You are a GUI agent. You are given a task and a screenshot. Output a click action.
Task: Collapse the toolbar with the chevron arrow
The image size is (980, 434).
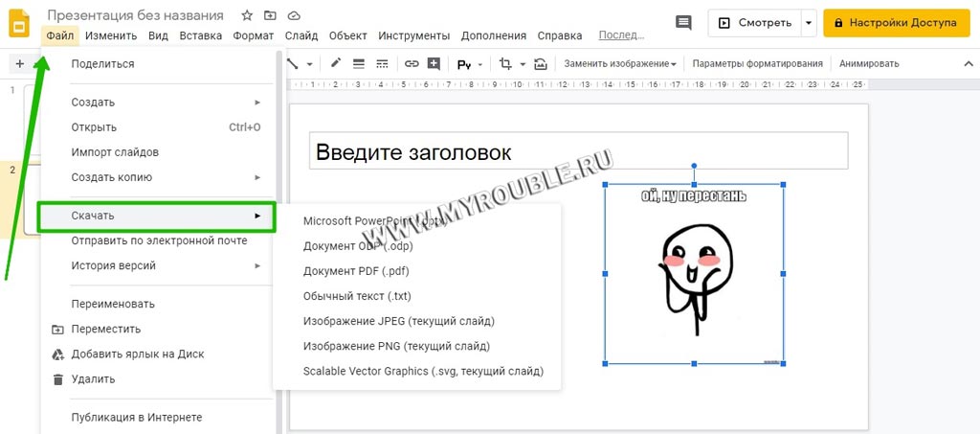(968, 63)
